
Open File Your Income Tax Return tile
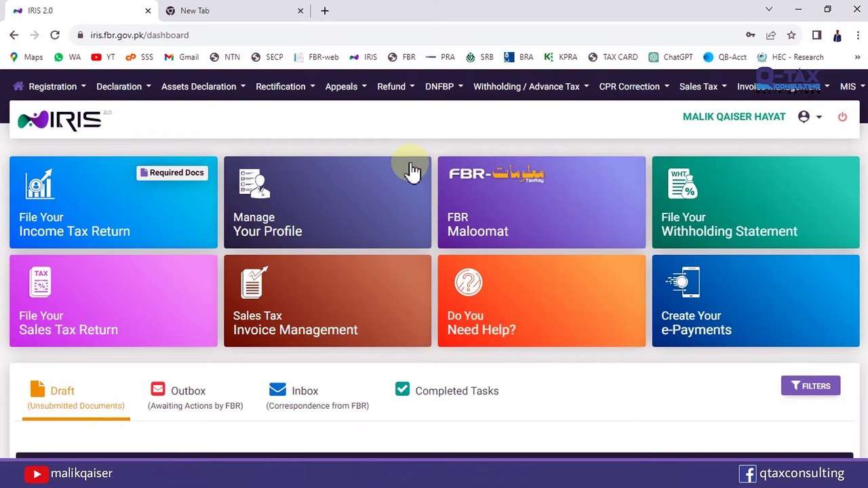(113, 203)
